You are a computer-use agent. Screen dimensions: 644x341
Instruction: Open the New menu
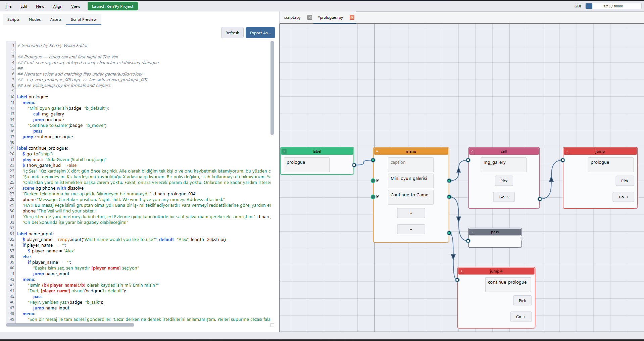click(x=40, y=6)
